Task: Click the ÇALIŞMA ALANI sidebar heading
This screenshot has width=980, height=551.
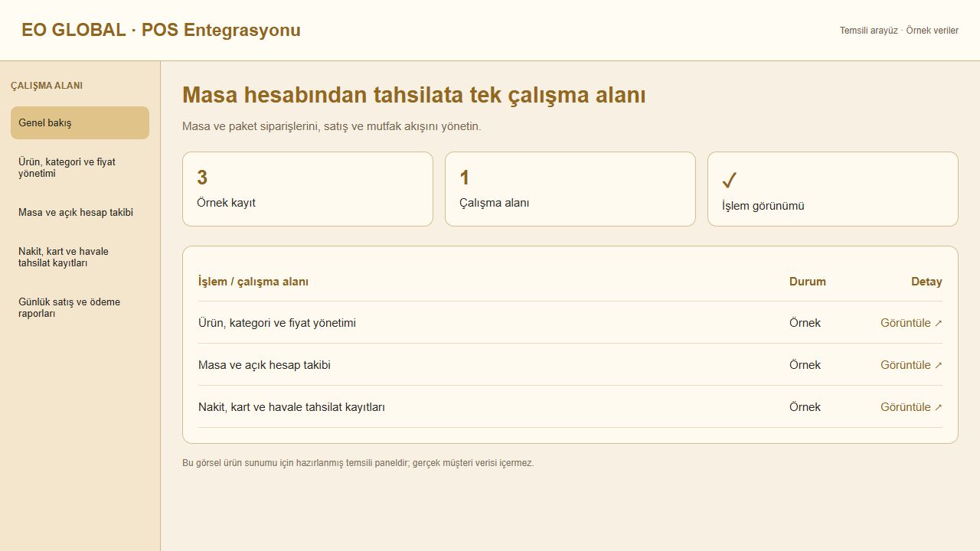Action: [47, 86]
